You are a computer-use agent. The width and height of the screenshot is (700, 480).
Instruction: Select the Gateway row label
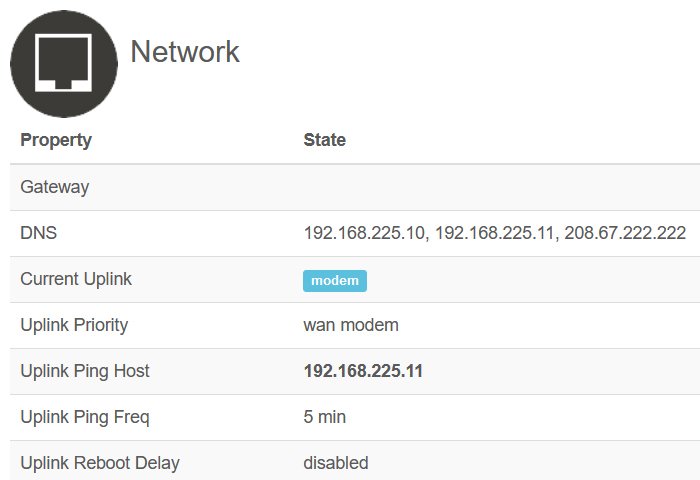coord(54,187)
